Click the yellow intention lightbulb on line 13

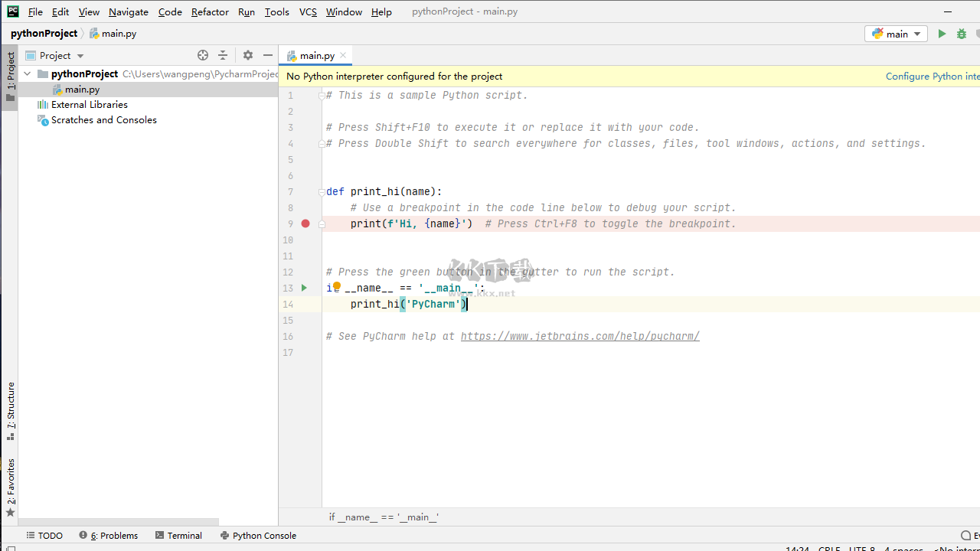point(336,287)
